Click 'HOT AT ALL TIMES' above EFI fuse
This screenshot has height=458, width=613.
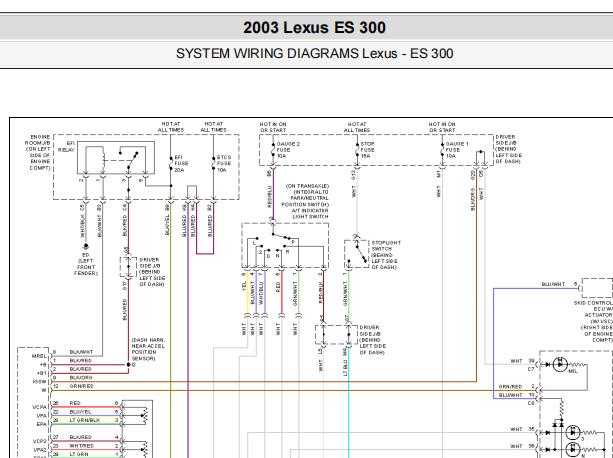[171, 127]
